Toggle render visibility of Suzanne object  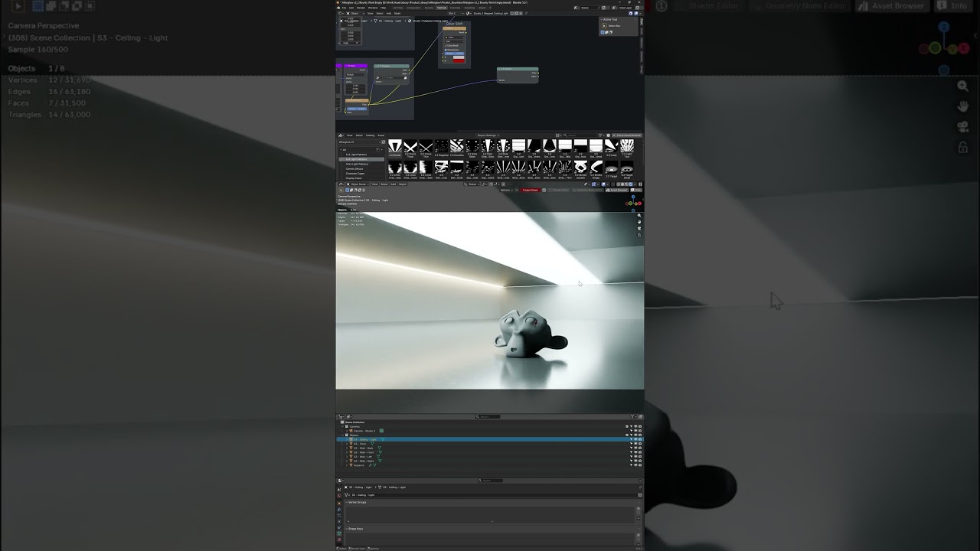coord(640,465)
